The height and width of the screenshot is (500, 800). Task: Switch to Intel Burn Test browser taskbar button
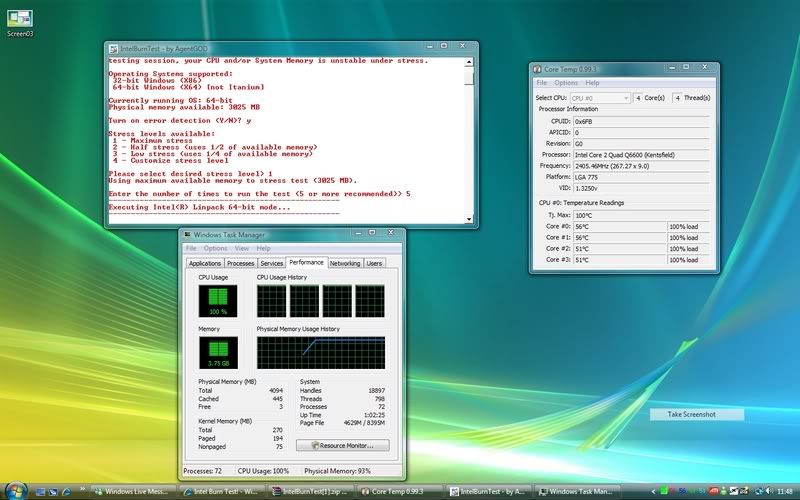[222, 492]
